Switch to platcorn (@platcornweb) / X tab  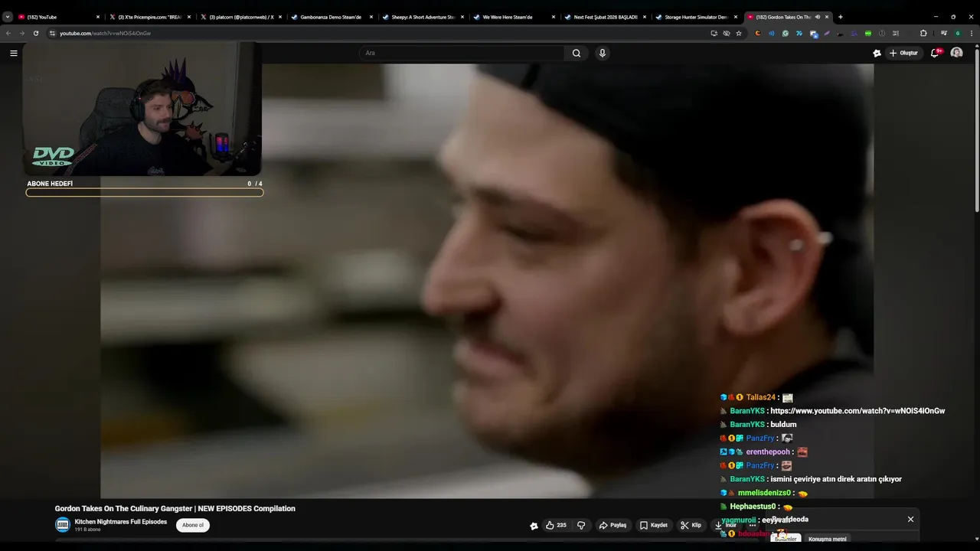click(240, 17)
